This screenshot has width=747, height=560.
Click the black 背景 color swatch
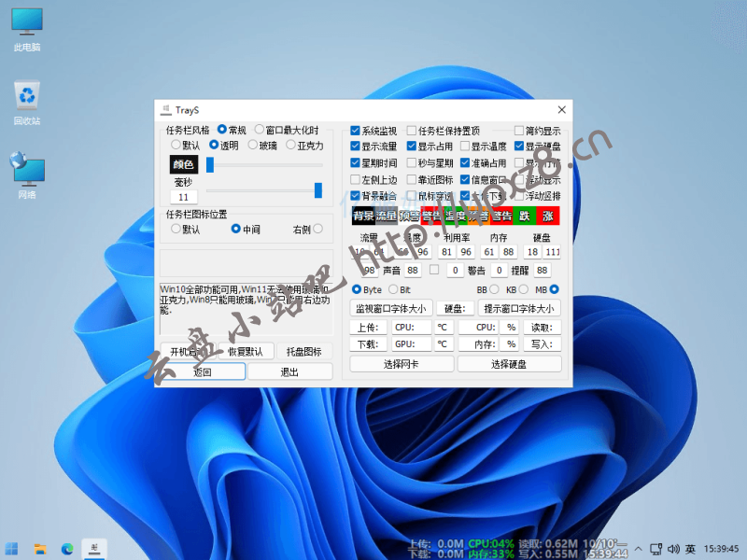(x=363, y=216)
